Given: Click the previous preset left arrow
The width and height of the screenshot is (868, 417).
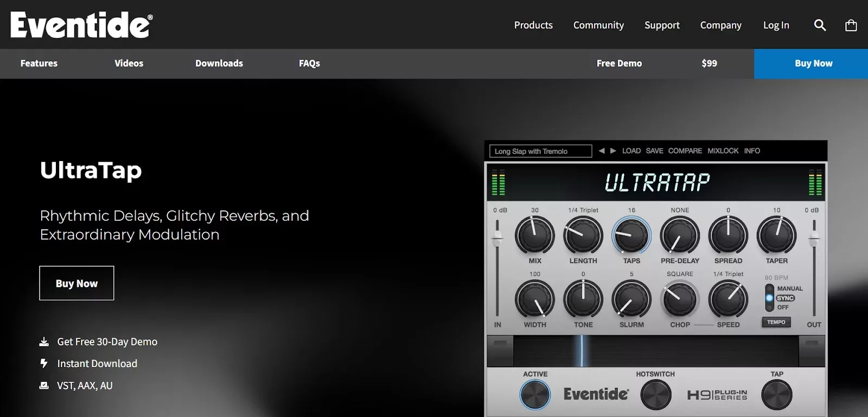Looking at the screenshot, I should [x=601, y=151].
